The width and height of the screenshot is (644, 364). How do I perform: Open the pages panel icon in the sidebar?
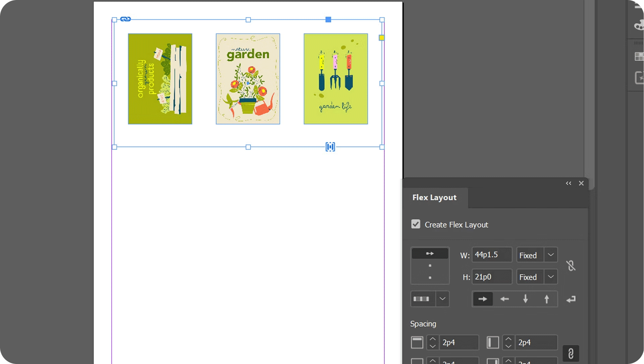point(638,56)
